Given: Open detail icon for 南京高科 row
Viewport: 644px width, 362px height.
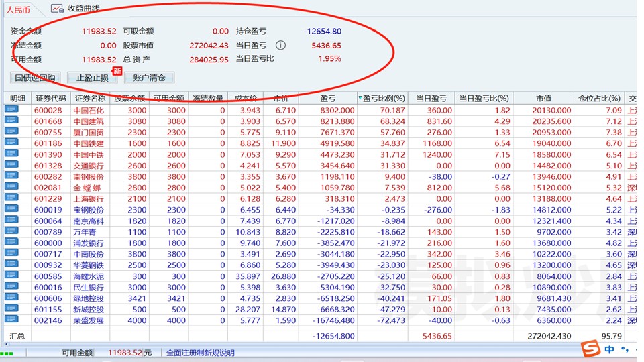Looking at the screenshot, I should pyautogui.click(x=11, y=220).
